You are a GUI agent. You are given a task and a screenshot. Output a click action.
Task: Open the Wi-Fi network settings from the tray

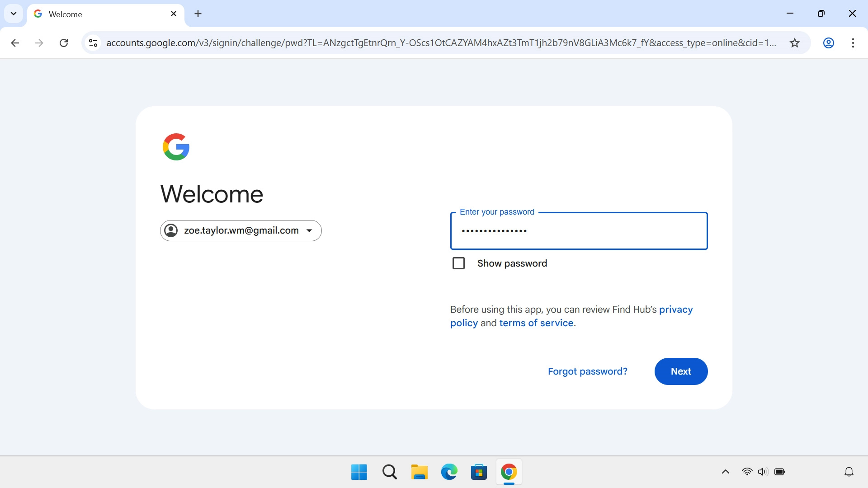click(747, 471)
